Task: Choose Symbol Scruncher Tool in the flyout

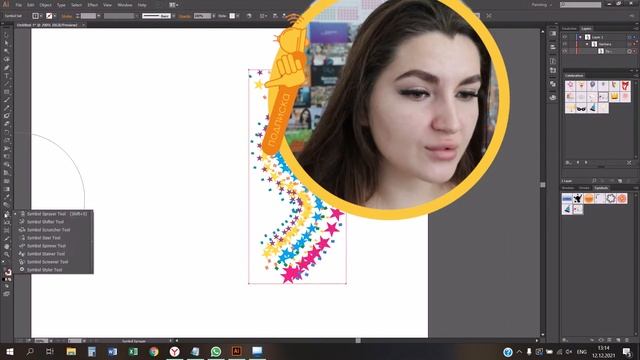Action: click(53, 230)
